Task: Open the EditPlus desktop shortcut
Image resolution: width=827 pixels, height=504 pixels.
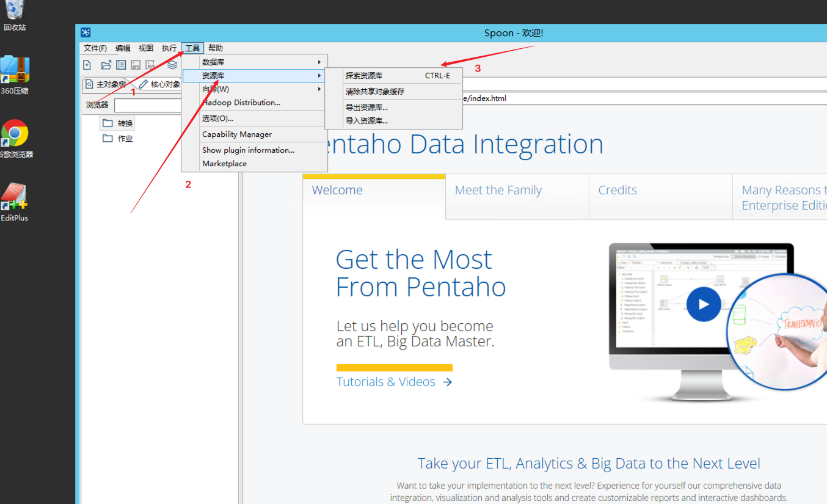Action: [x=15, y=202]
